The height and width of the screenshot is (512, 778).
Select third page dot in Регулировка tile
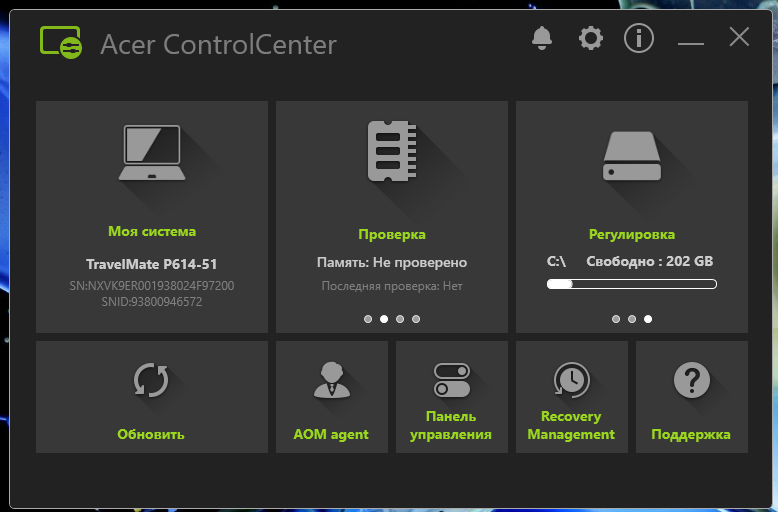click(x=648, y=319)
